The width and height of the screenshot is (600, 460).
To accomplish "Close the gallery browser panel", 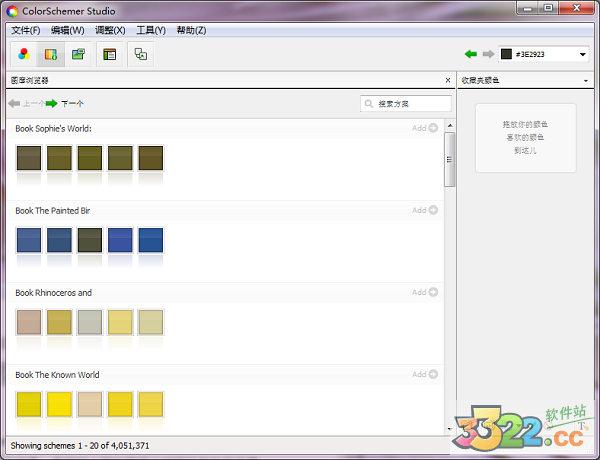I will (x=448, y=80).
